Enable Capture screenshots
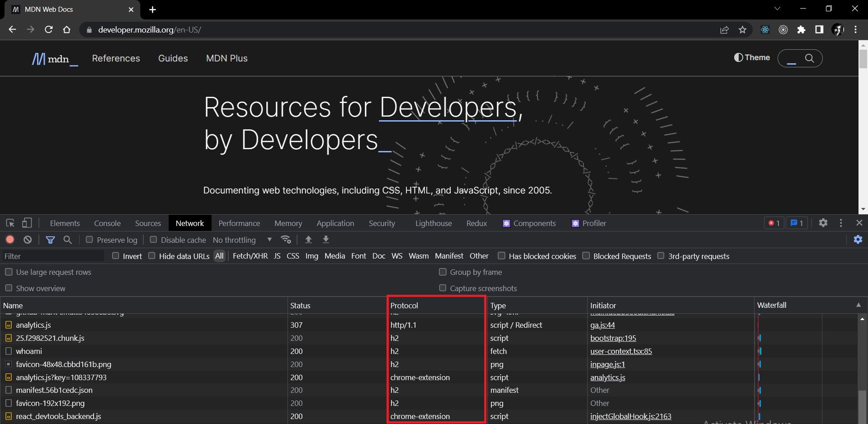Image resolution: width=868 pixels, height=424 pixels. (443, 288)
